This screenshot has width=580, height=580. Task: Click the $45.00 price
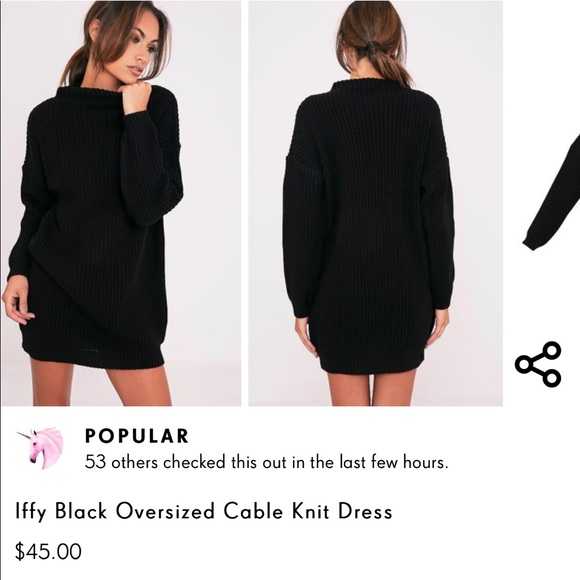pyautogui.click(x=48, y=551)
